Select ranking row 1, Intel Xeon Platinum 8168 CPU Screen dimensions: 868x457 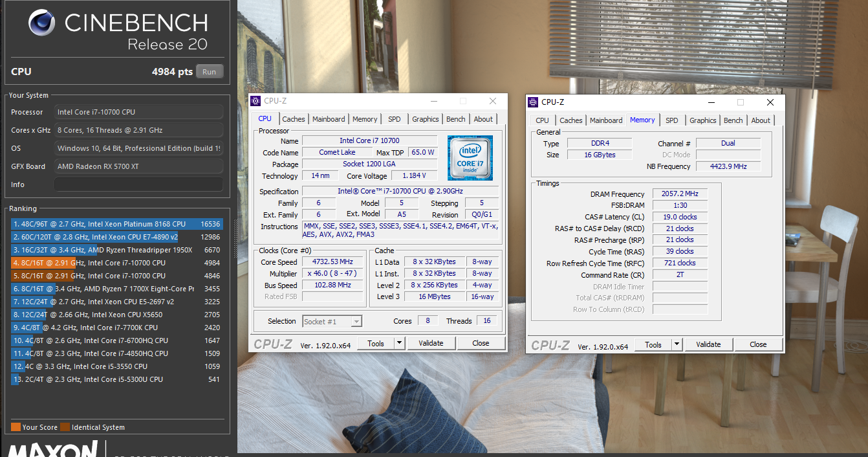[117, 224]
